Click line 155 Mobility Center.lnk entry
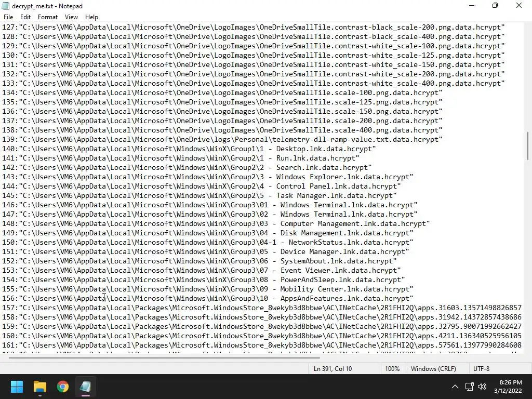 [x=208, y=289]
